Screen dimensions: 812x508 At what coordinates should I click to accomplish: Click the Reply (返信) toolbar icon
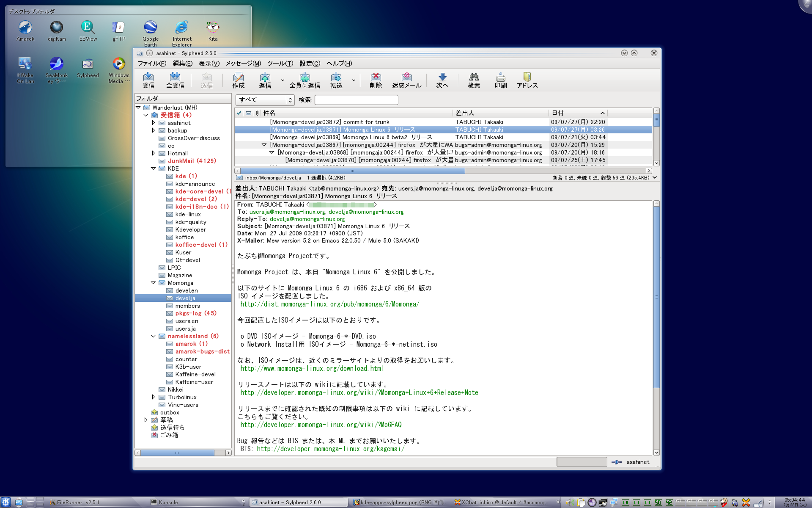click(x=265, y=80)
